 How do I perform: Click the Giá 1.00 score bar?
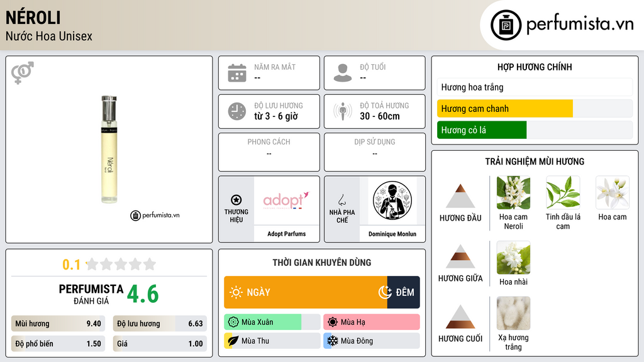click(x=160, y=344)
